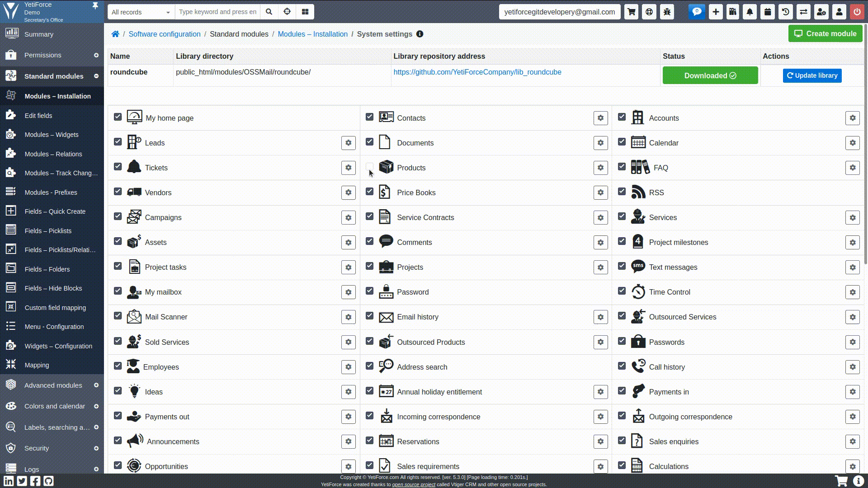The height and width of the screenshot is (488, 868).
Task: Open settings gear for Contacts module
Action: click(x=600, y=118)
